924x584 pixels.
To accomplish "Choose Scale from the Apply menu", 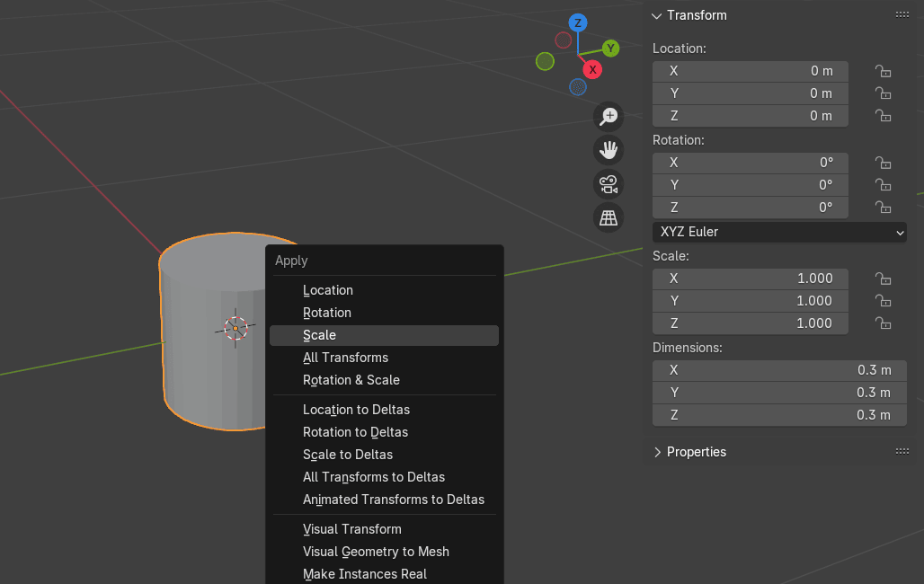I will tap(319, 335).
